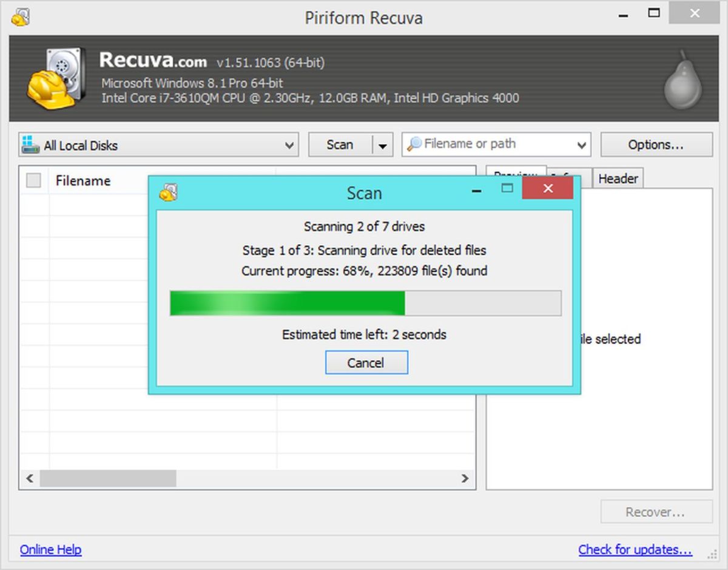
Task: Click the magnifier icon in the filename filter box
Action: click(414, 144)
